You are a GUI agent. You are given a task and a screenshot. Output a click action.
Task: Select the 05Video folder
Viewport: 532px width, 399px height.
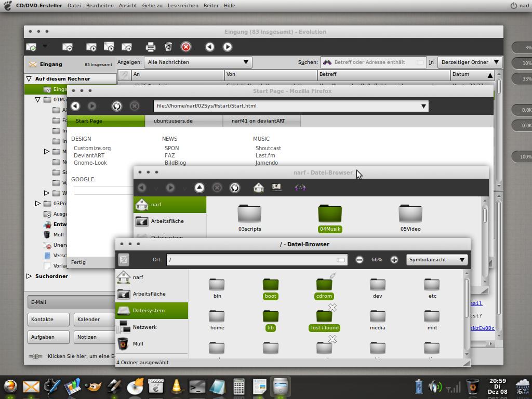point(410,214)
